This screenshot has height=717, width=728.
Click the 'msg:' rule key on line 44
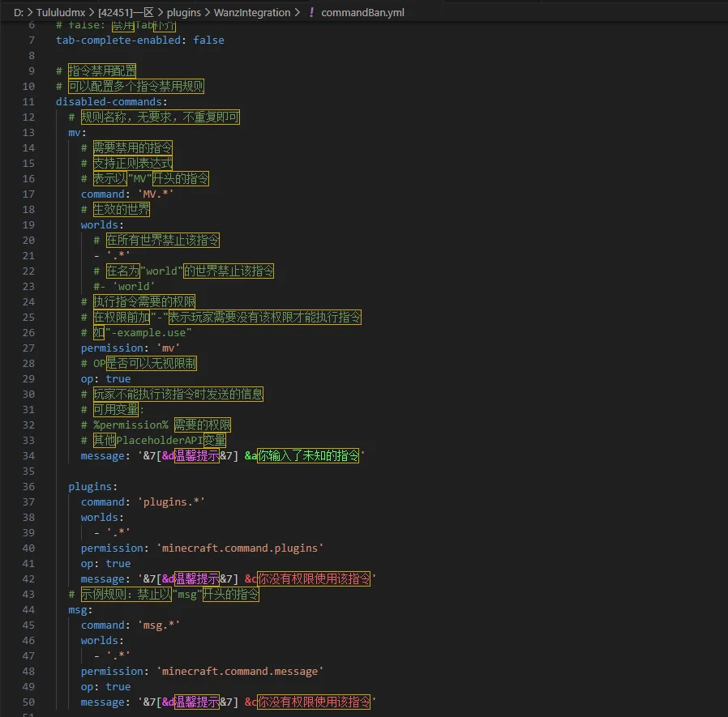tap(80, 610)
